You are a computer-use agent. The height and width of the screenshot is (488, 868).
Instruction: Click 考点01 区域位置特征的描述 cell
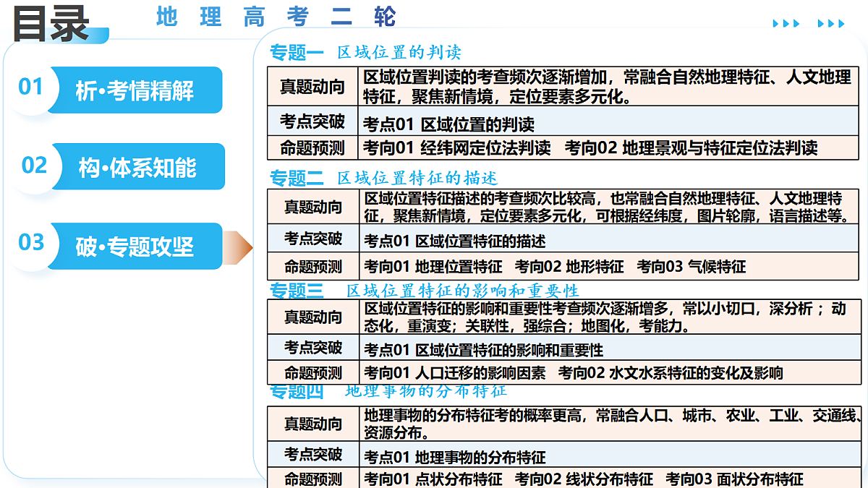[609, 239]
